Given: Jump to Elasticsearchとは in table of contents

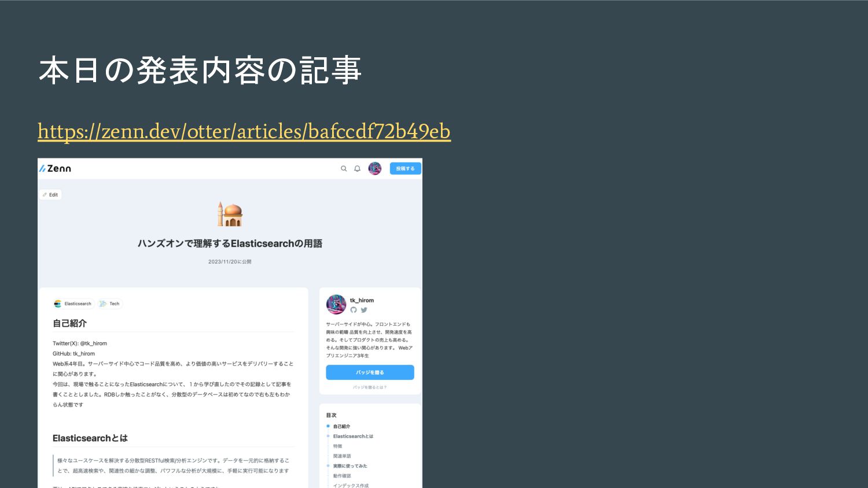Looking at the screenshot, I should click(x=353, y=436).
